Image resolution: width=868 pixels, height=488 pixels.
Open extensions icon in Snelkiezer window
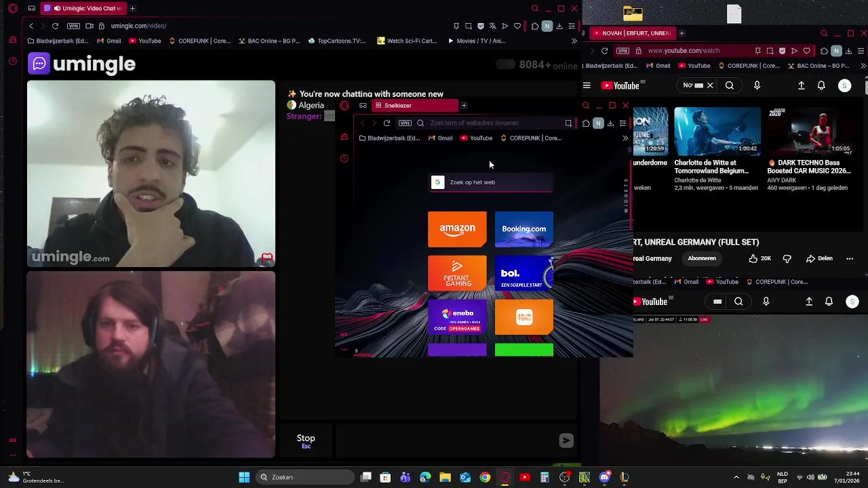click(586, 123)
